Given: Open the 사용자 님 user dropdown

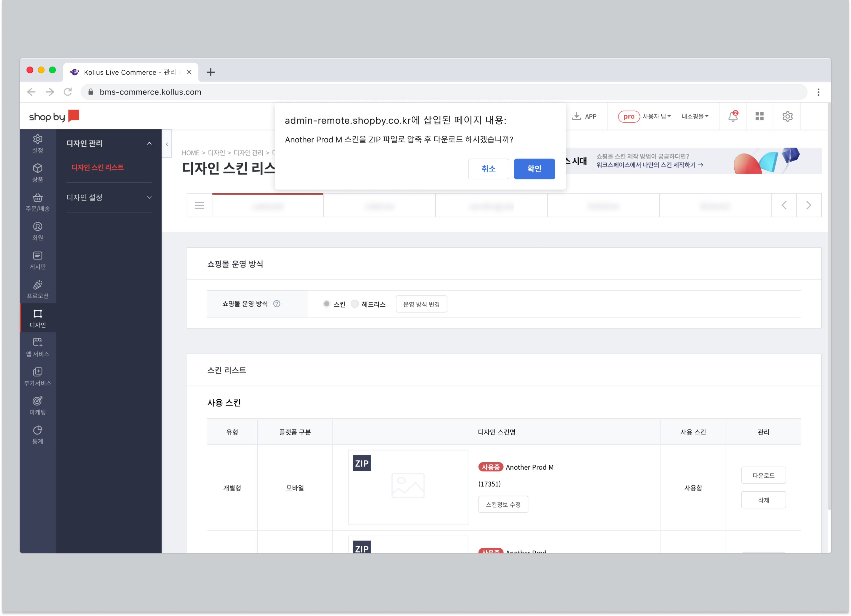Looking at the screenshot, I should point(657,116).
